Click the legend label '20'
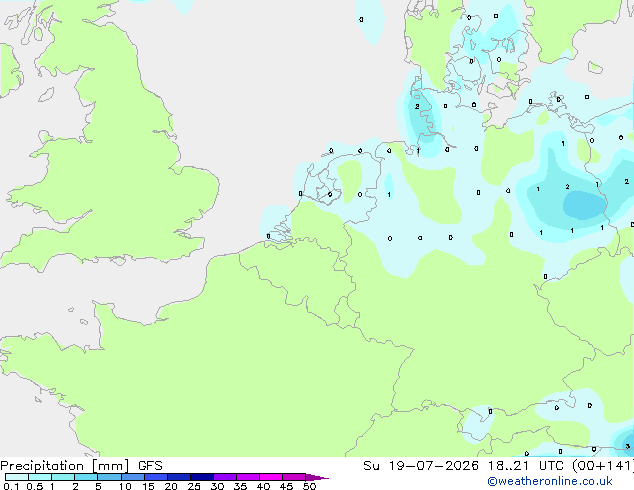Image resolution: width=634 pixels, height=490 pixels. coord(171,486)
